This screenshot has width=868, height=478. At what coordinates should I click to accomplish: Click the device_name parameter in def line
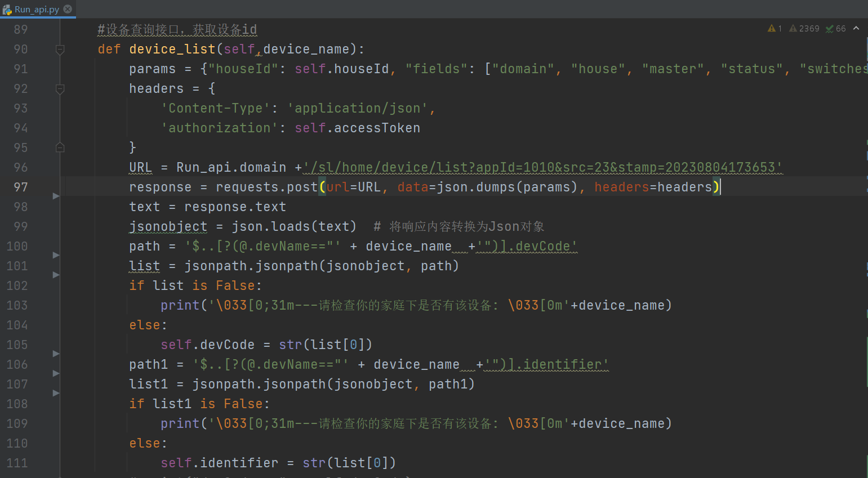pyautogui.click(x=306, y=49)
